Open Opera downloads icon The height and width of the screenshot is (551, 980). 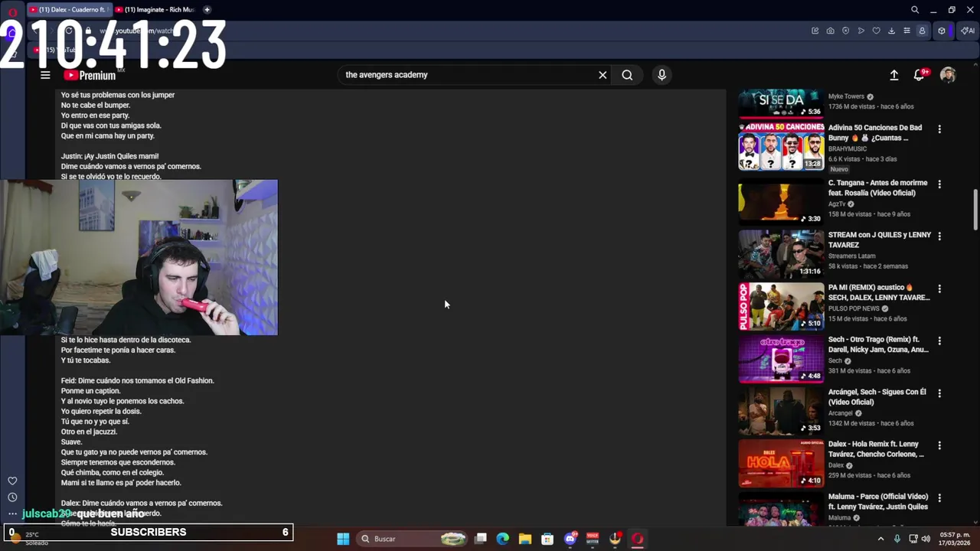point(891,31)
